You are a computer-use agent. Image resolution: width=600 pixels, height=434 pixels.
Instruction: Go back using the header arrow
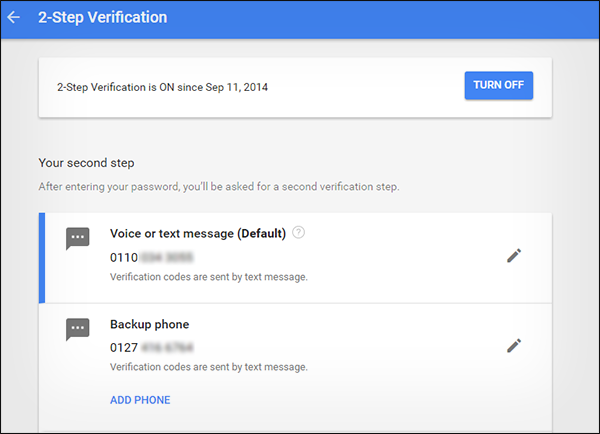point(14,17)
